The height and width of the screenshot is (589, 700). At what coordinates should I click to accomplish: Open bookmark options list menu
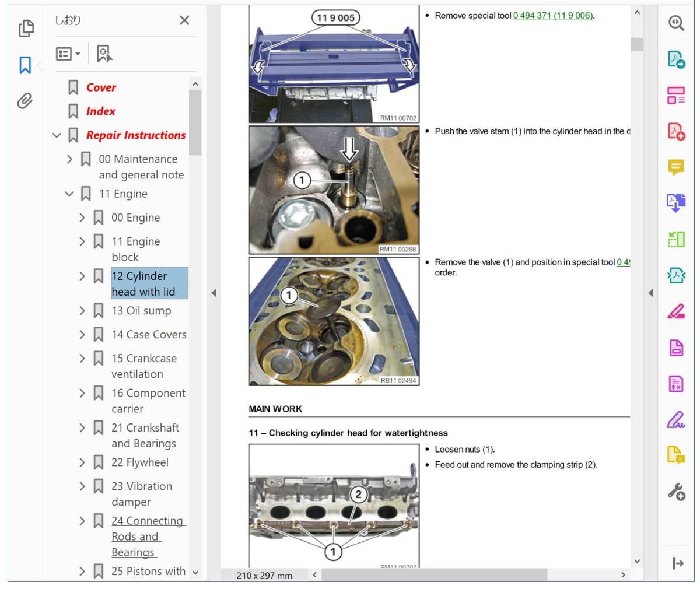[x=68, y=54]
